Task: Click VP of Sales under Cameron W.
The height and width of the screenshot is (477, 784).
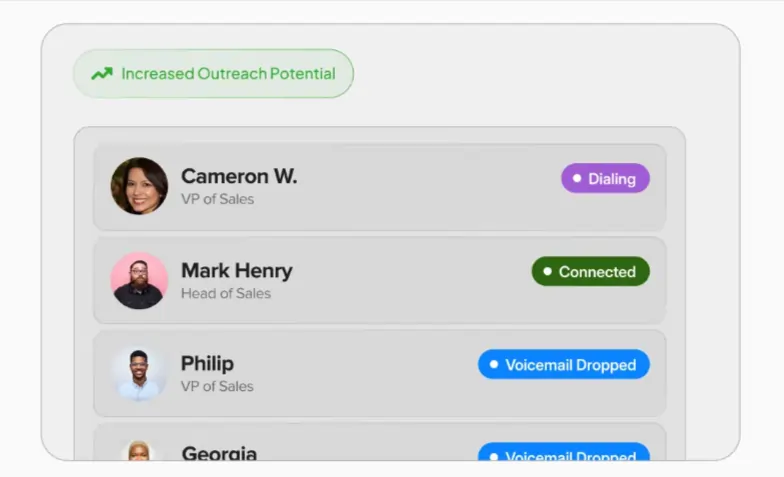Action: pyautogui.click(x=217, y=199)
